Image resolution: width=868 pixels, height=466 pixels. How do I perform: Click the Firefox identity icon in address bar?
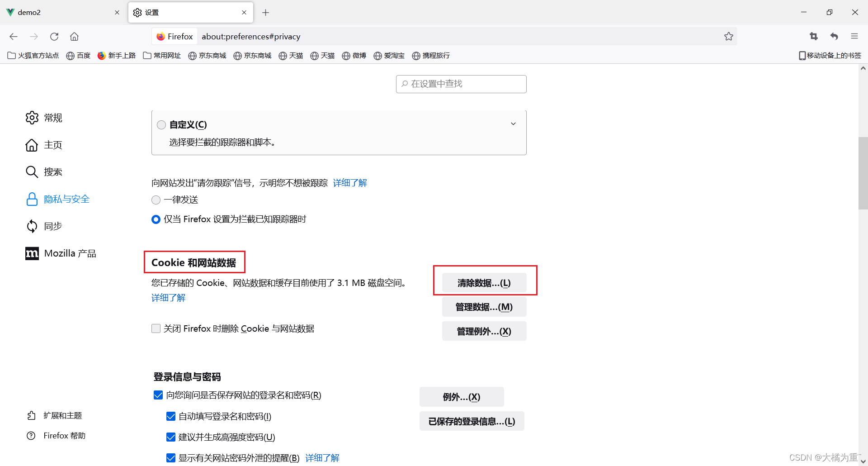pyautogui.click(x=175, y=37)
